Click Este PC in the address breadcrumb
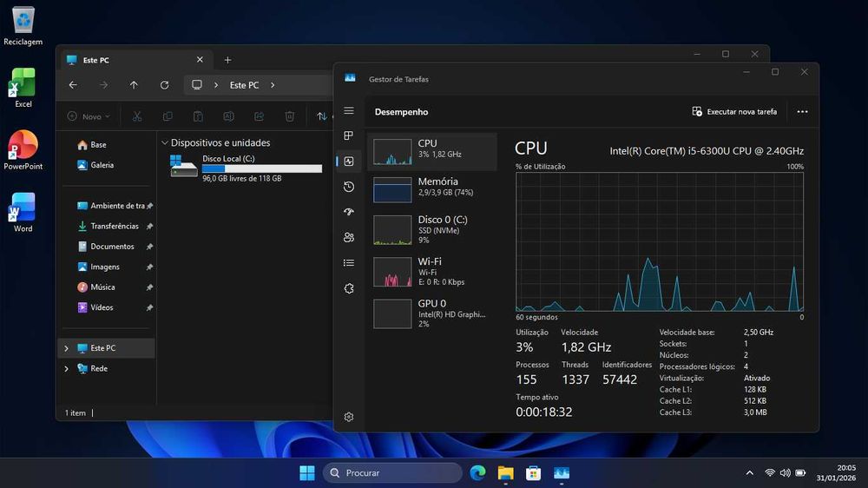 tap(244, 85)
